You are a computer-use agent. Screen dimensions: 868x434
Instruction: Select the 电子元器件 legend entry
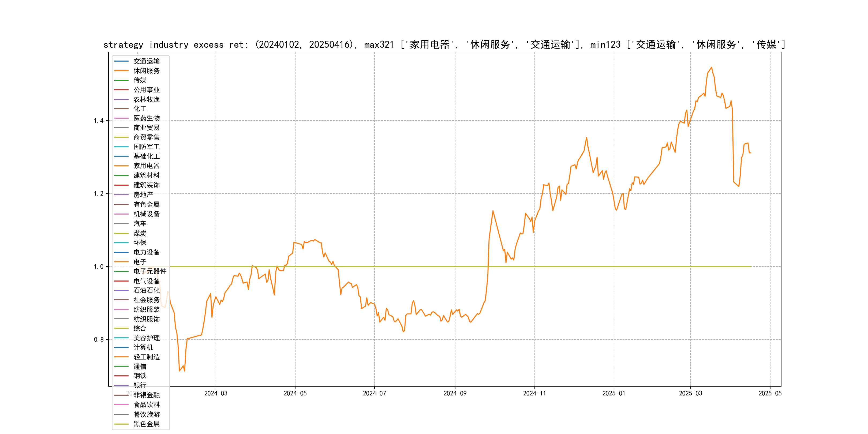click(x=149, y=271)
